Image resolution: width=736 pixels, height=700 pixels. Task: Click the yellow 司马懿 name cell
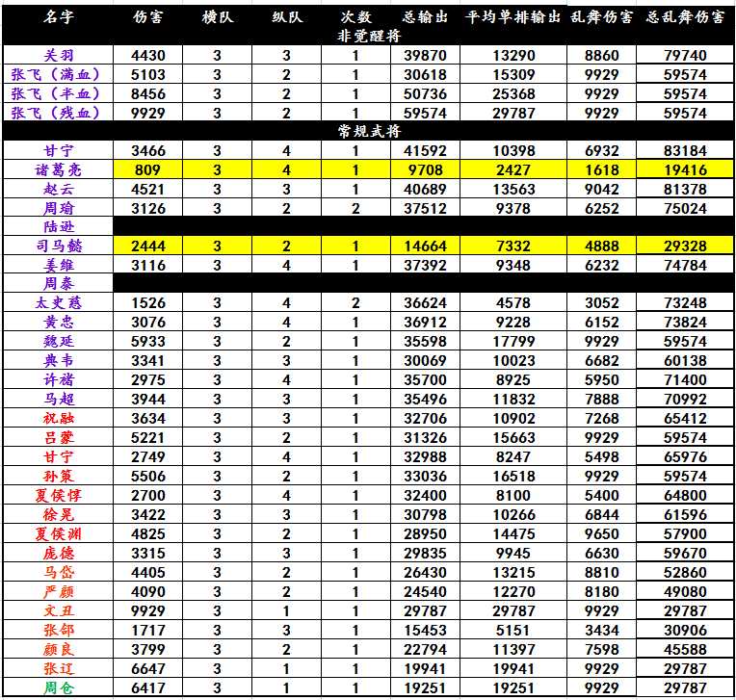click(57, 246)
